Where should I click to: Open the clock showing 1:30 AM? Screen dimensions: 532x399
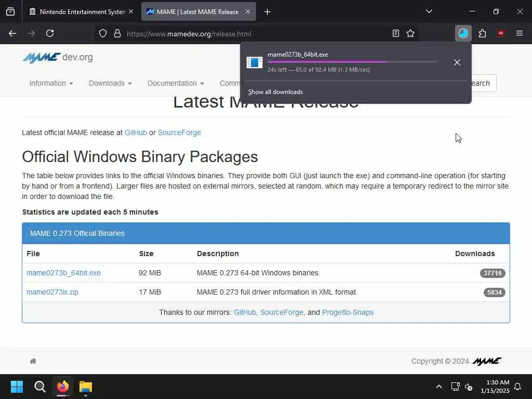coord(495,387)
